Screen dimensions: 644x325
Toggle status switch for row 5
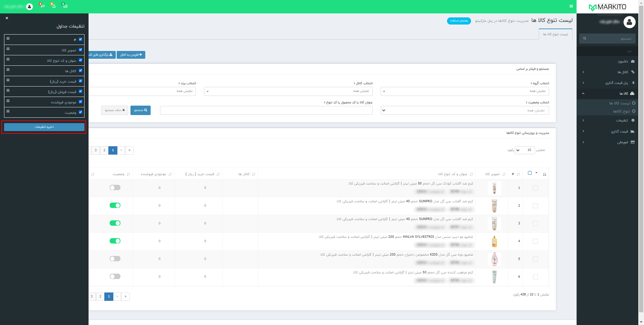click(115, 259)
